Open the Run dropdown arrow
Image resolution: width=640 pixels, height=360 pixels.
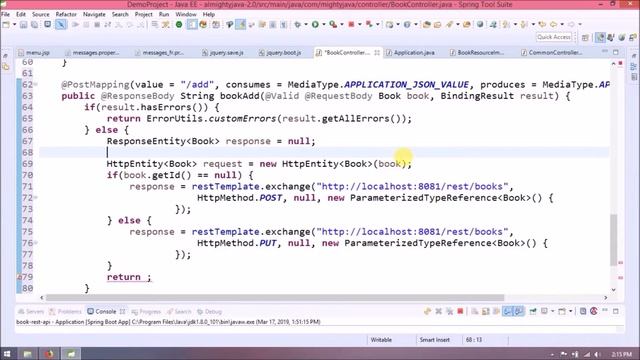tap(323, 25)
